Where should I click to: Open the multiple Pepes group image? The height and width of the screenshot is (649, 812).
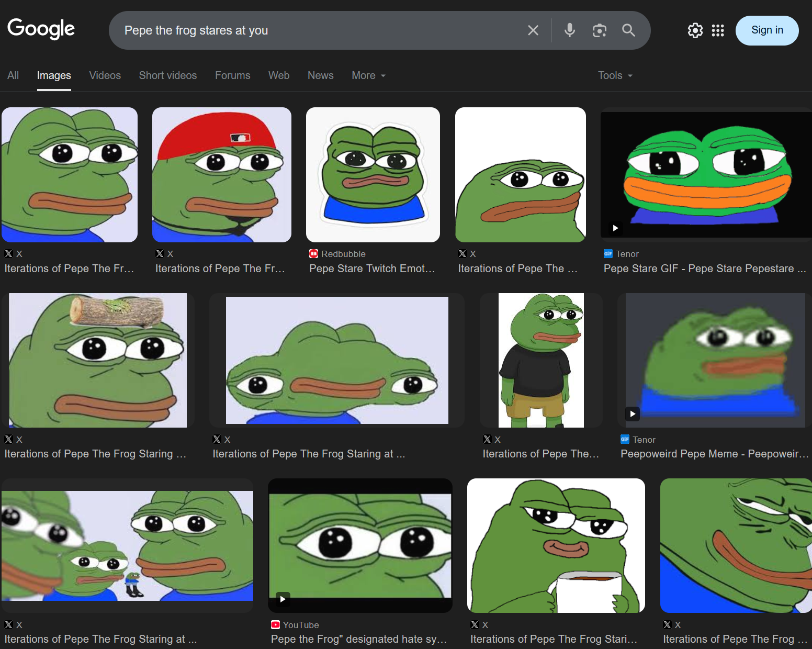coord(127,545)
